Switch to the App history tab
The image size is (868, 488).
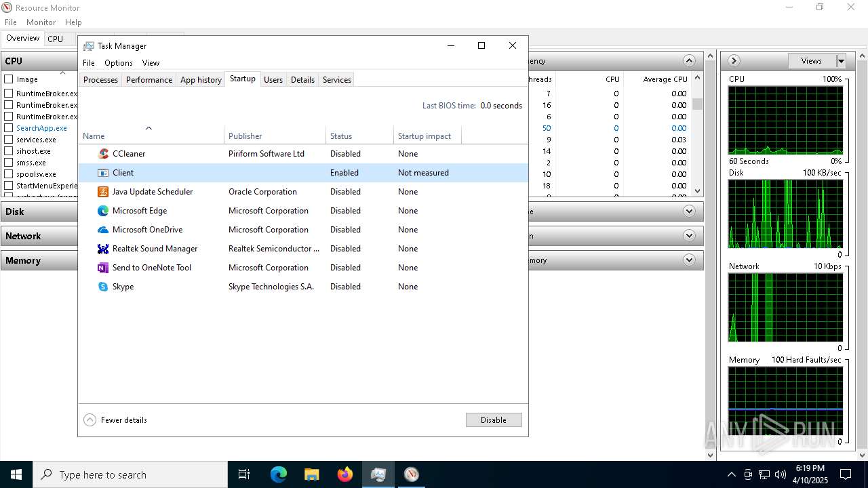point(201,80)
